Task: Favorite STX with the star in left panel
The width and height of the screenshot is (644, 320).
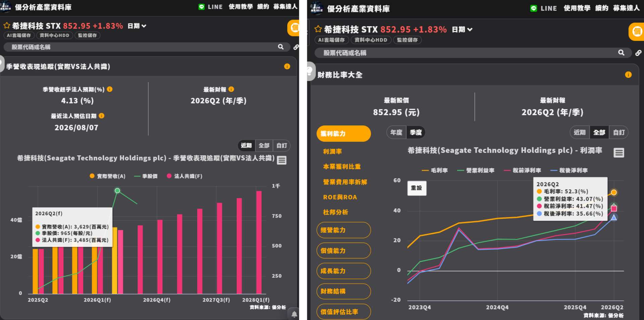Action: pyautogui.click(x=6, y=25)
